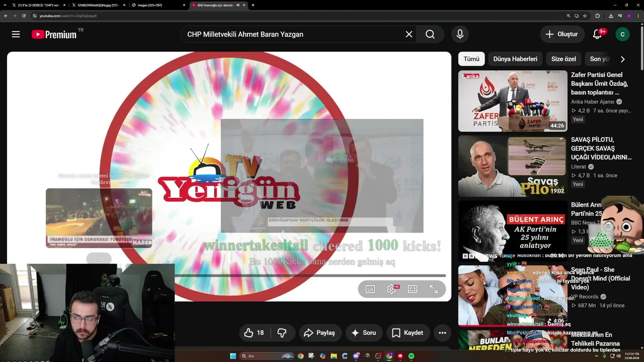Like the video with thumbs up

pyautogui.click(x=255, y=333)
